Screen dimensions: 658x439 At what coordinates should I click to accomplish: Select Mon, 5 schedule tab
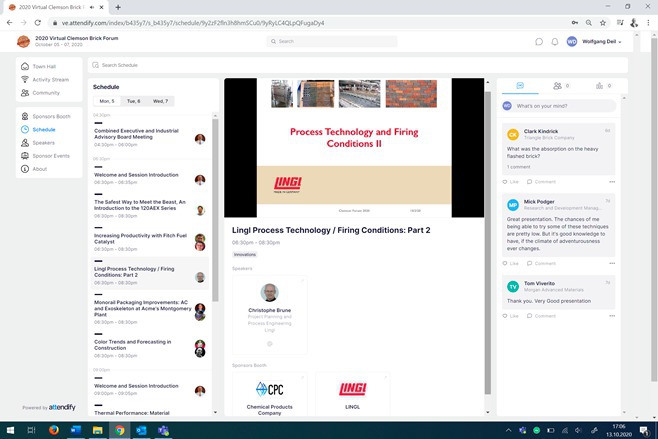coord(107,101)
